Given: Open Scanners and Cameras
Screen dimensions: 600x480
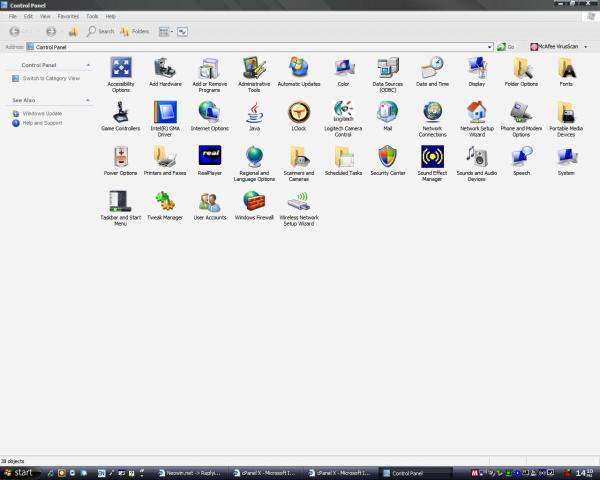Looking at the screenshot, I should [x=299, y=163].
